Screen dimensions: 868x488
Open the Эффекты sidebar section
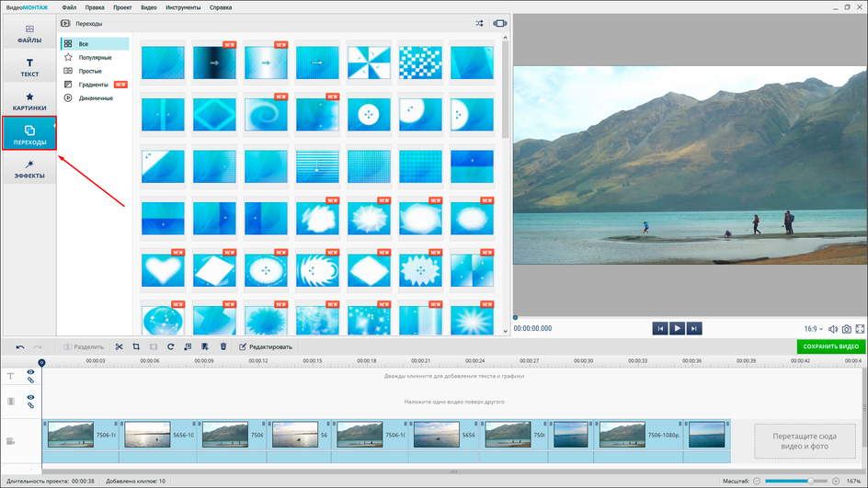[29, 169]
